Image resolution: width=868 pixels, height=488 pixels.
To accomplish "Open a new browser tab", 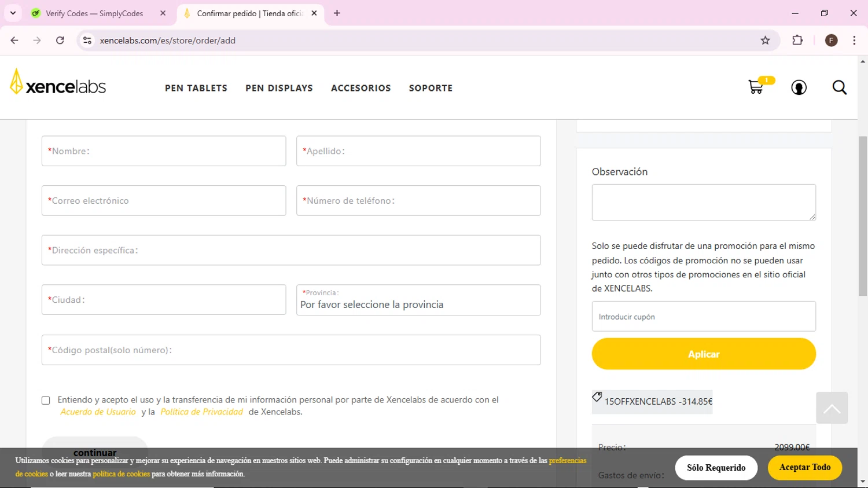I will click(337, 13).
